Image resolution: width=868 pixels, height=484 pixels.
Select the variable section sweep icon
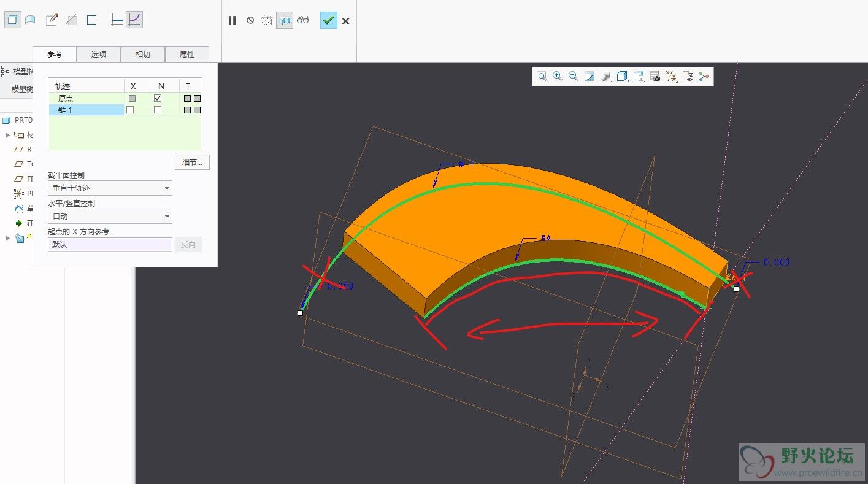(x=134, y=20)
